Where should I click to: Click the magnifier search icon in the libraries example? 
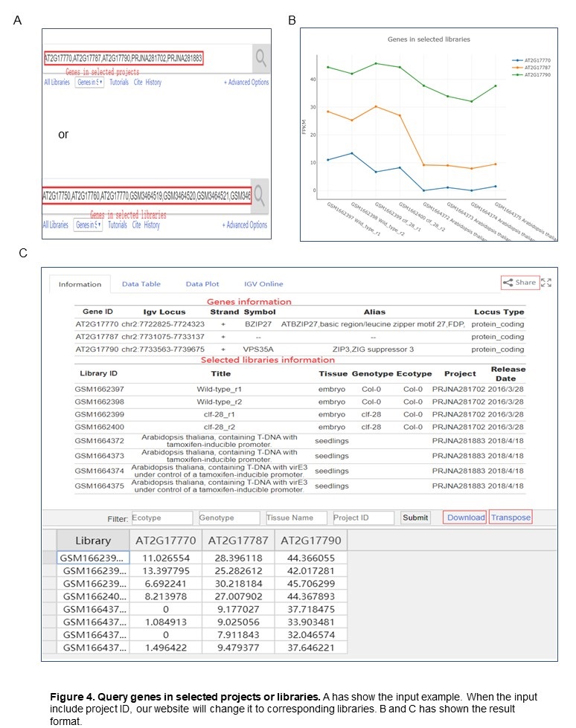pyautogui.click(x=260, y=196)
